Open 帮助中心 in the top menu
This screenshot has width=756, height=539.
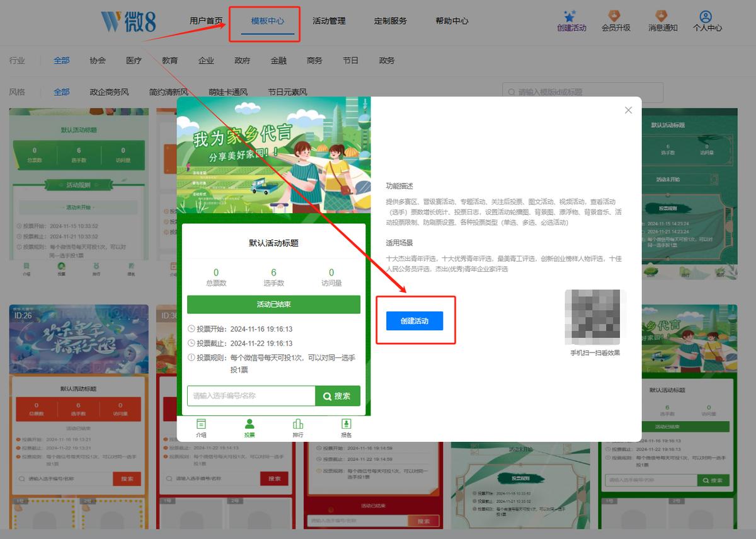coord(452,21)
